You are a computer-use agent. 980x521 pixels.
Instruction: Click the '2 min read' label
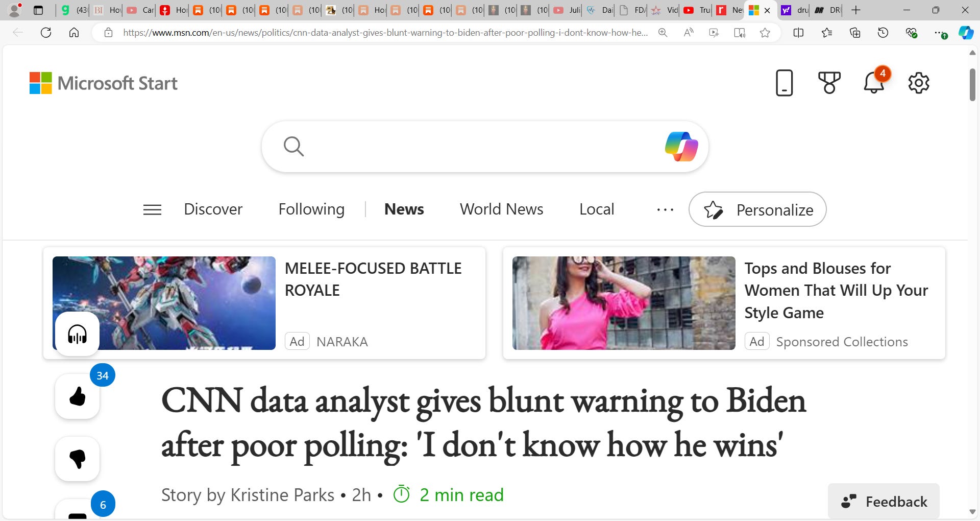[461, 495]
